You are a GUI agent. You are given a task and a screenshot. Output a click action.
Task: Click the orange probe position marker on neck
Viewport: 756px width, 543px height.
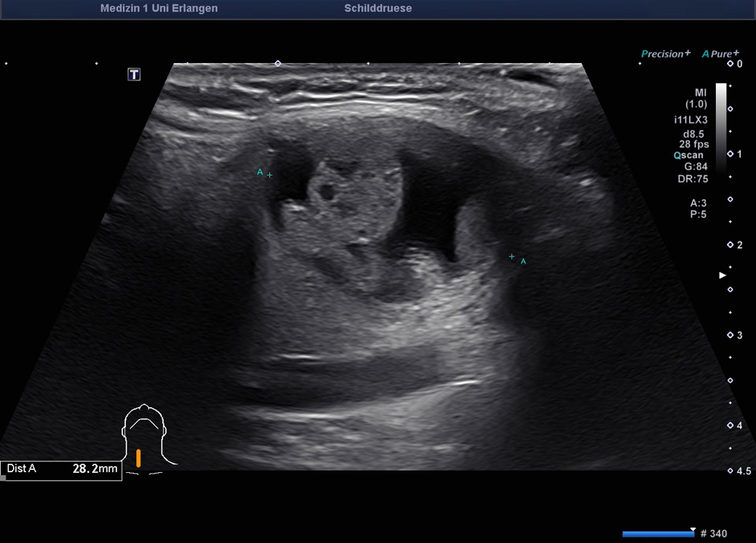[139, 457]
